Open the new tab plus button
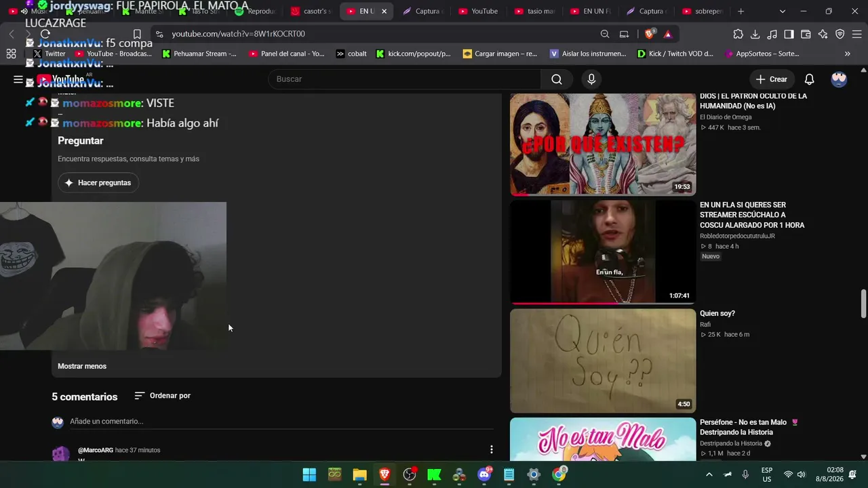 [741, 11]
